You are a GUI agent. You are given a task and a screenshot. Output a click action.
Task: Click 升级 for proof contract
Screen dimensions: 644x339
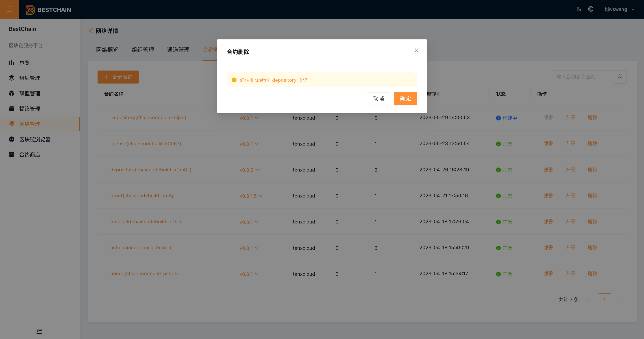click(570, 195)
